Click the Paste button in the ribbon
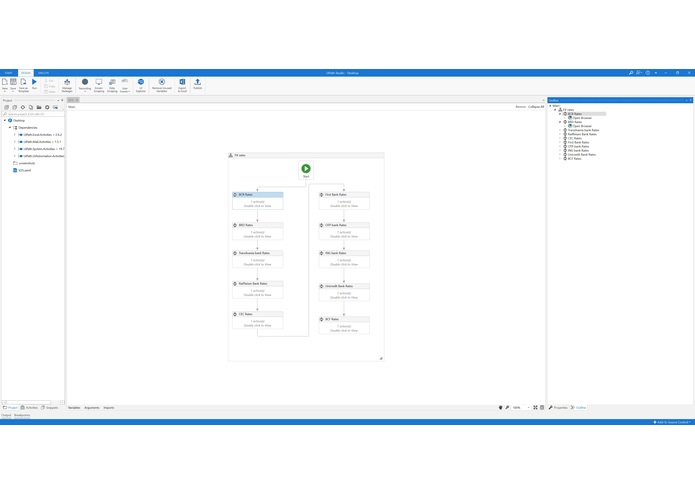This screenshot has width=695, height=494. click(50, 91)
